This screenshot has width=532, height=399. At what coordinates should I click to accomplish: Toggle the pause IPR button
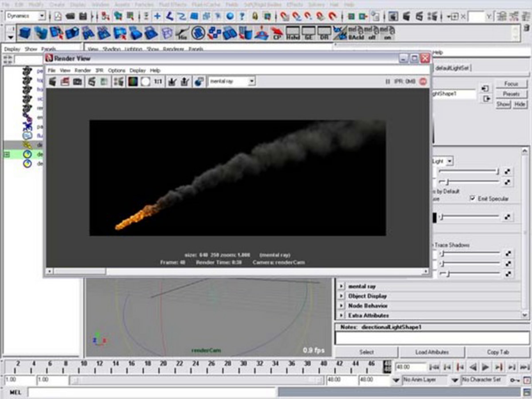point(388,82)
